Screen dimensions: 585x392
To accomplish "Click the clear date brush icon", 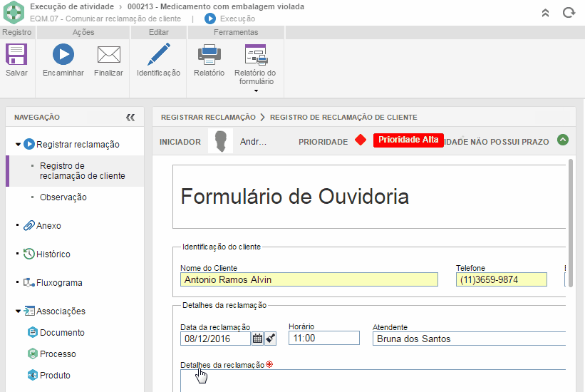I will click(x=270, y=338).
